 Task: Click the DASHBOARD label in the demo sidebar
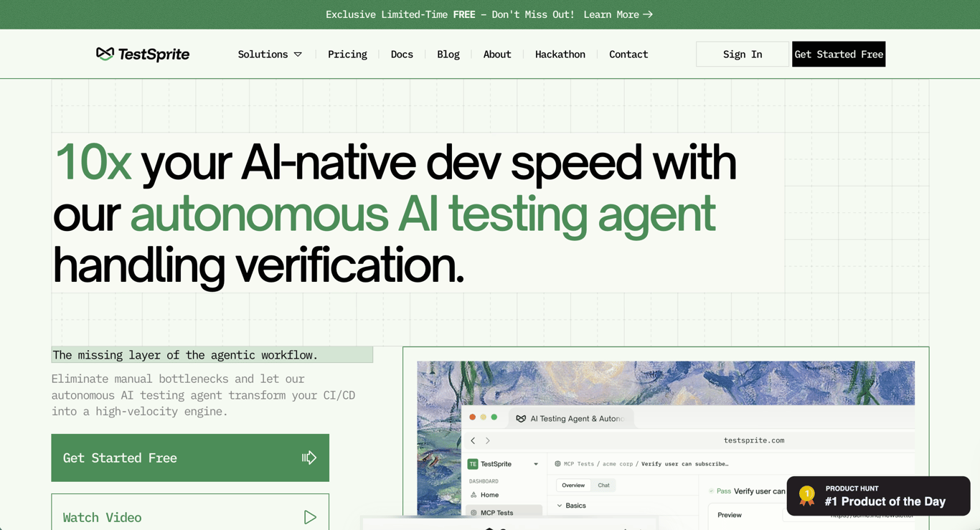point(484,481)
